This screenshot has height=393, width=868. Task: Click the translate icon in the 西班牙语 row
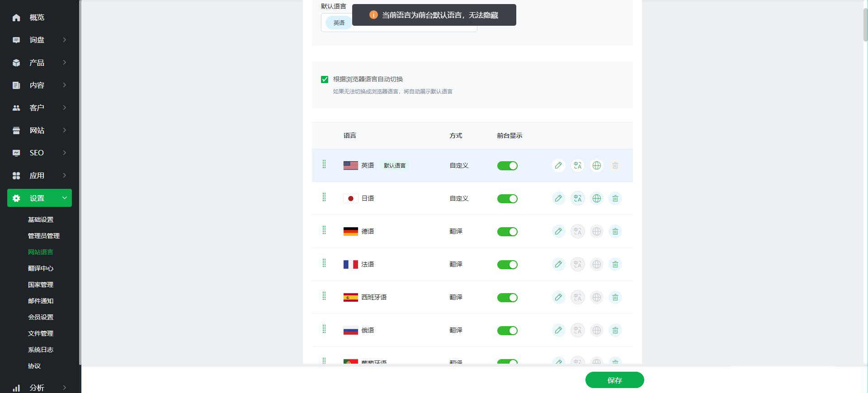pos(577,297)
